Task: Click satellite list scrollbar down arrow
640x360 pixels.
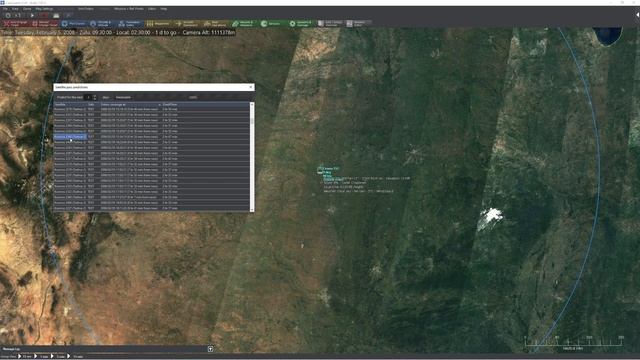Action: [252, 210]
